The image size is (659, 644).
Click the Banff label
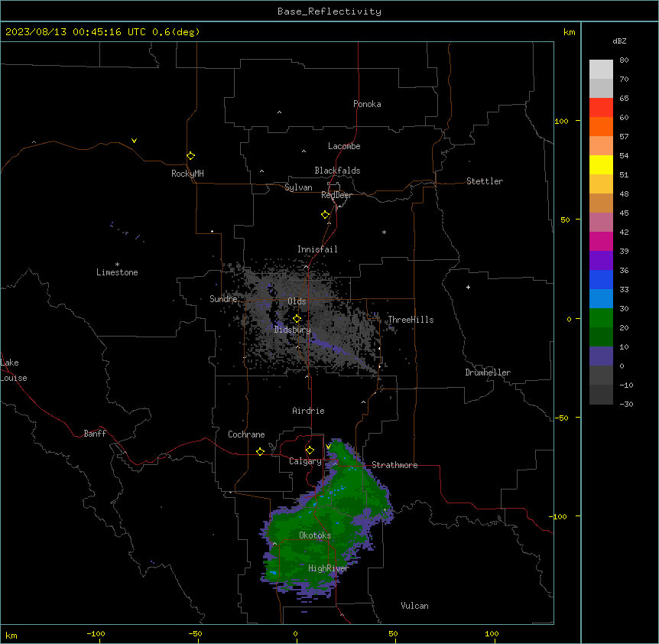(x=95, y=434)
